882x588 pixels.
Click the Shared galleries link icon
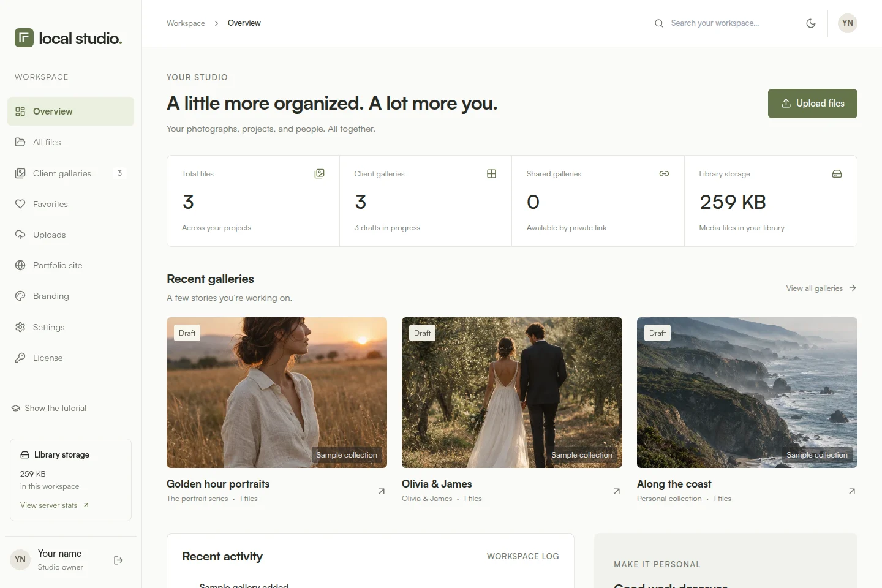point(664,174)
